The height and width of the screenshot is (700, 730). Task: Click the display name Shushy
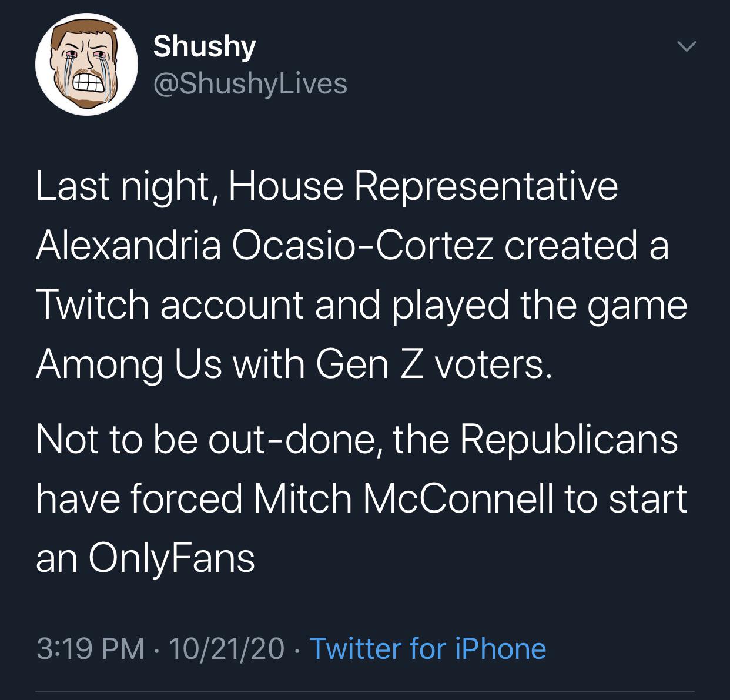pos(204,46)
